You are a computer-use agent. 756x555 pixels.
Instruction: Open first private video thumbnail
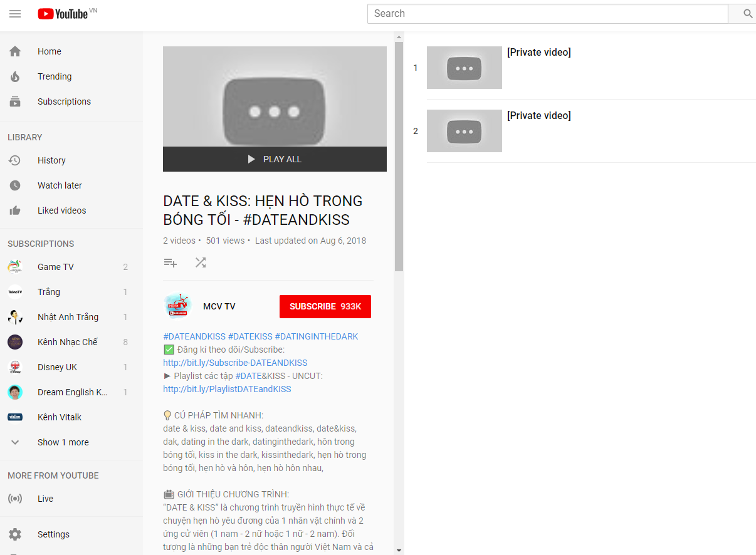click(x=464, y=68)
